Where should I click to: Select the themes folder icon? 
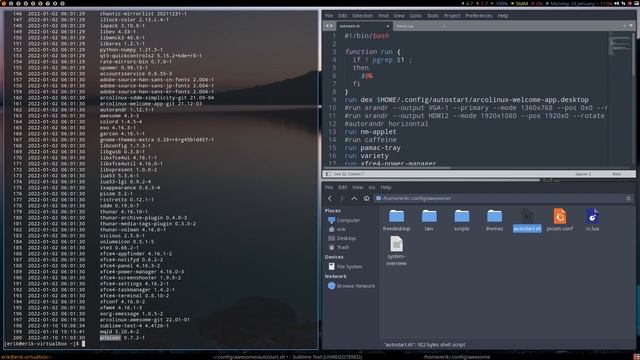(x=494, y=220)
